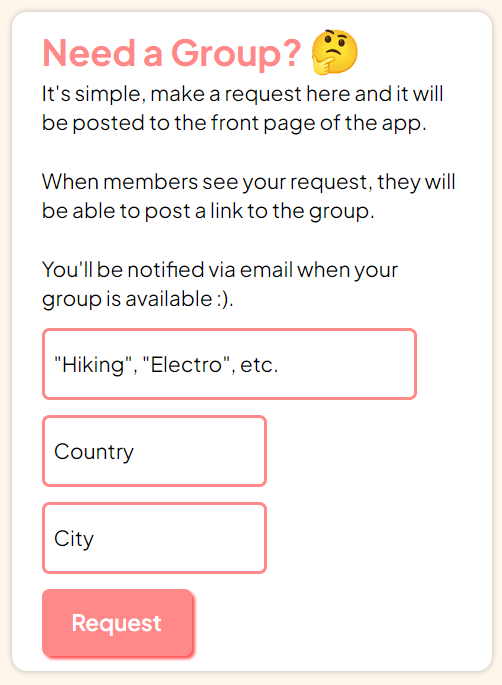
Task: Click the word "email" in the notification text
Action: (266, 270)
